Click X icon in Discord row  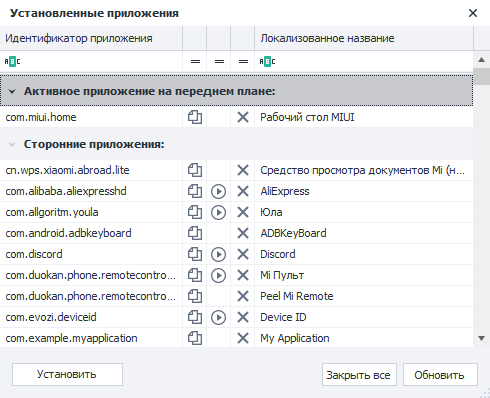click(243, 254)
